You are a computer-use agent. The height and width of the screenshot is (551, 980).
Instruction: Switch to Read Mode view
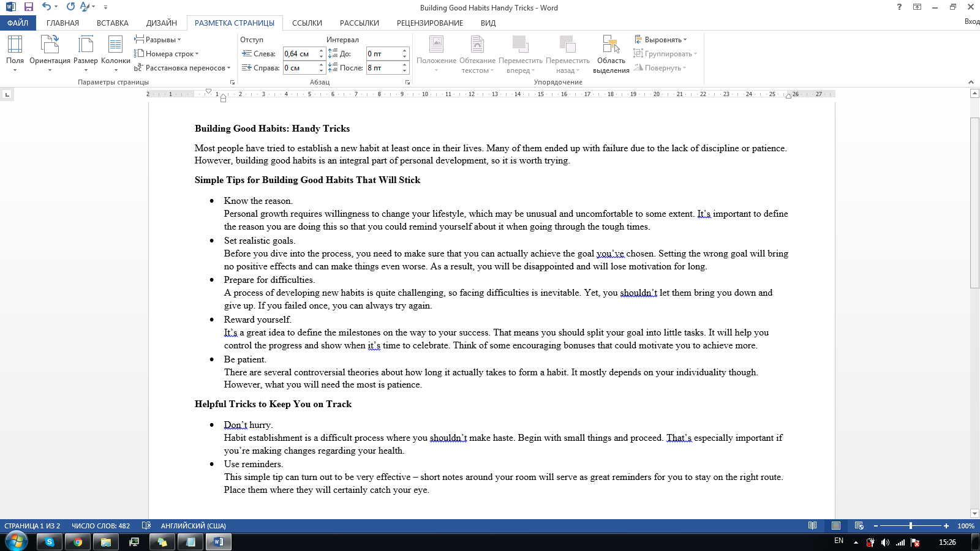(x=812, y=525)
